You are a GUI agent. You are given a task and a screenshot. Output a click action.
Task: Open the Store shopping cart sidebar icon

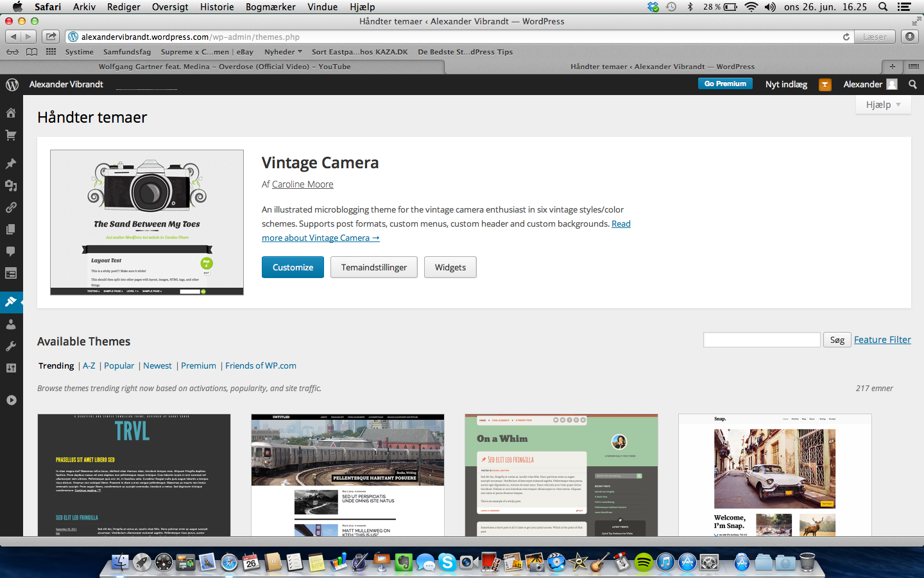pyautogui.click(x=11, y=136)
